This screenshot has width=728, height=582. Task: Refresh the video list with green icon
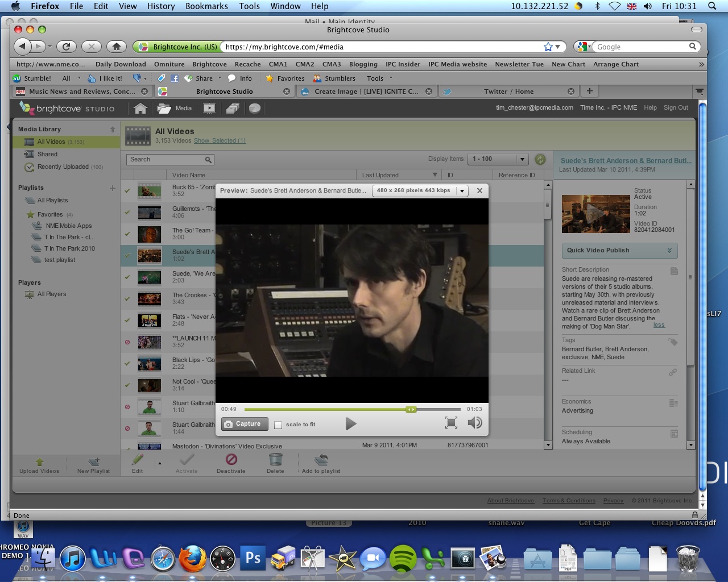coord(540,160)
